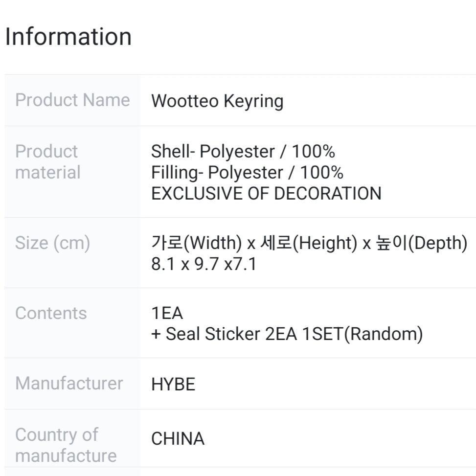Click the Filling- Polyester / 100% line
The width and height of the screenshot is (476, 476).
(x=247, y=173)
